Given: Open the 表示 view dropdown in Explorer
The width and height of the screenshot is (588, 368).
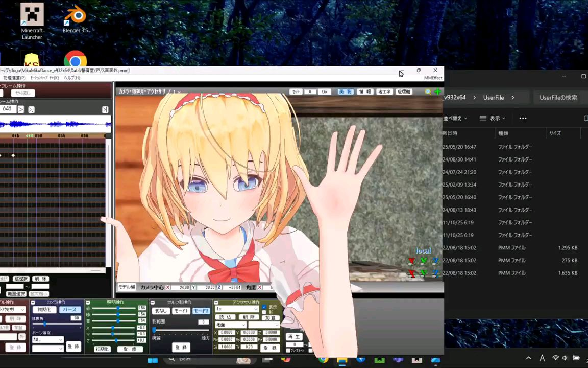Looking at the screenshot, I should [493, 118].
